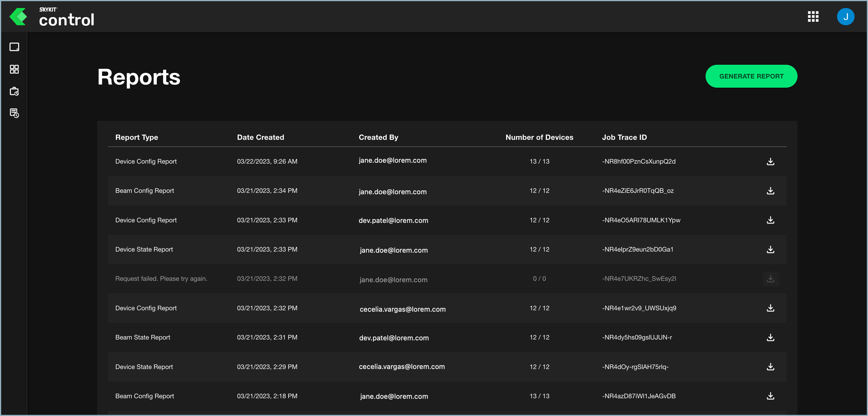Click jane.doe@lorem.com in 9:26 AM row
Screen dimensions: 868x416
click(x=392, y=160)
